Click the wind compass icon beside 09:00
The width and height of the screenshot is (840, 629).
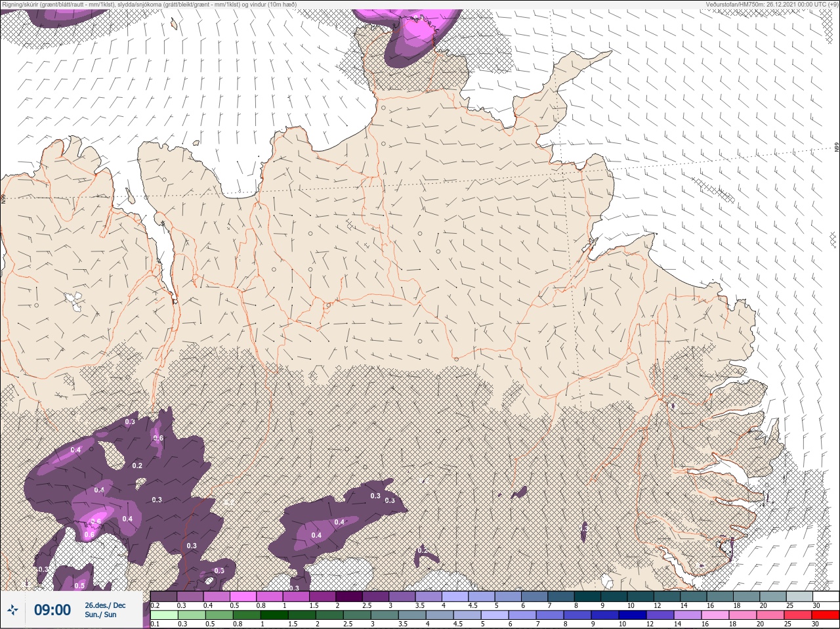13,611
